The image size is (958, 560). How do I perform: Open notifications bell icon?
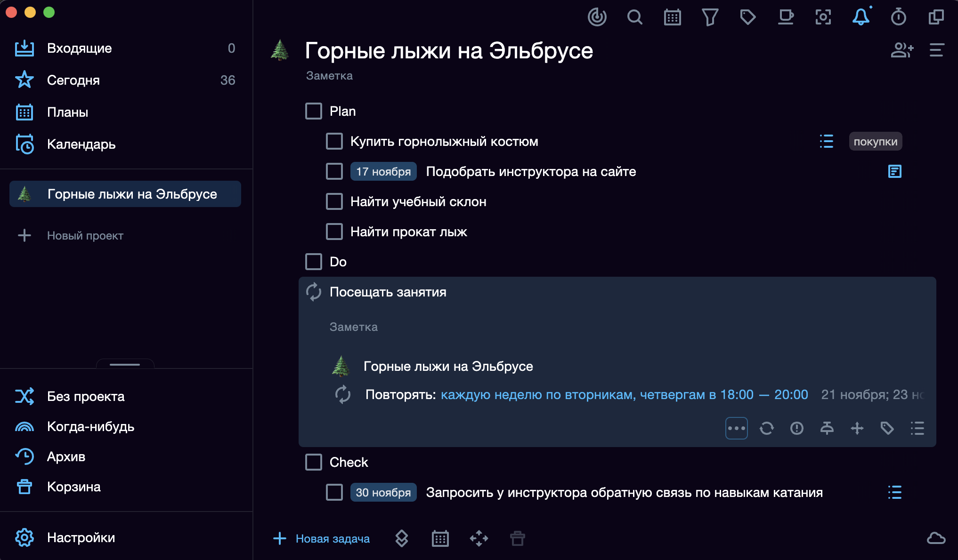click(861, 17)
